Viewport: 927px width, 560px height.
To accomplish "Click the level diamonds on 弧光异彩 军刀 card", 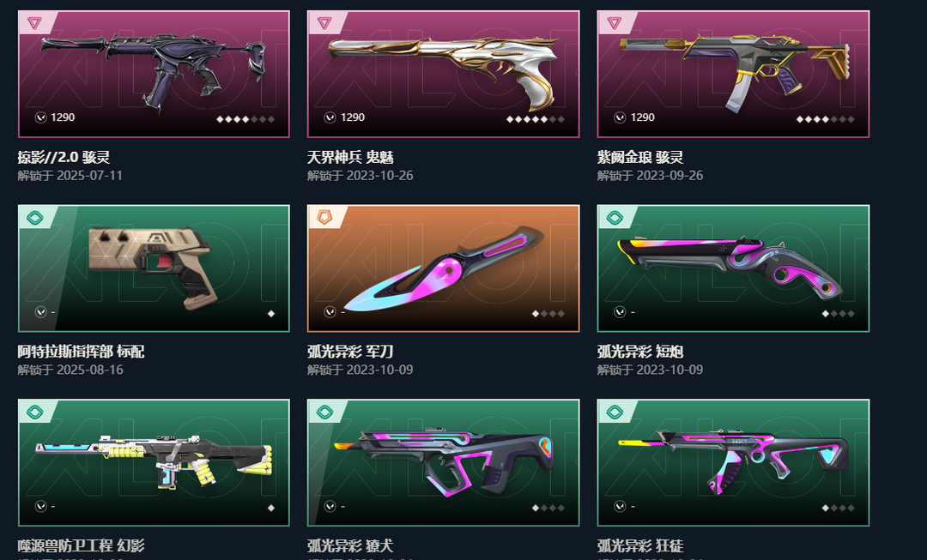I will pos(548,314).
